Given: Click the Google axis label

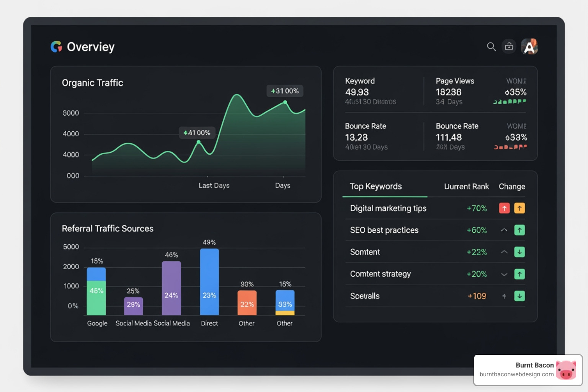Looking at the screenshot, I should click(97, 323).
